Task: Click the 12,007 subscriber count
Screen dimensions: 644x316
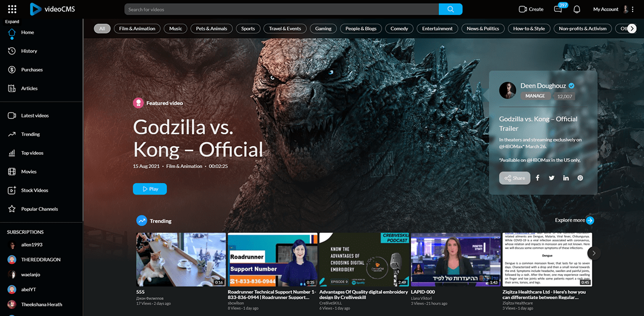Action: point(565,96)
